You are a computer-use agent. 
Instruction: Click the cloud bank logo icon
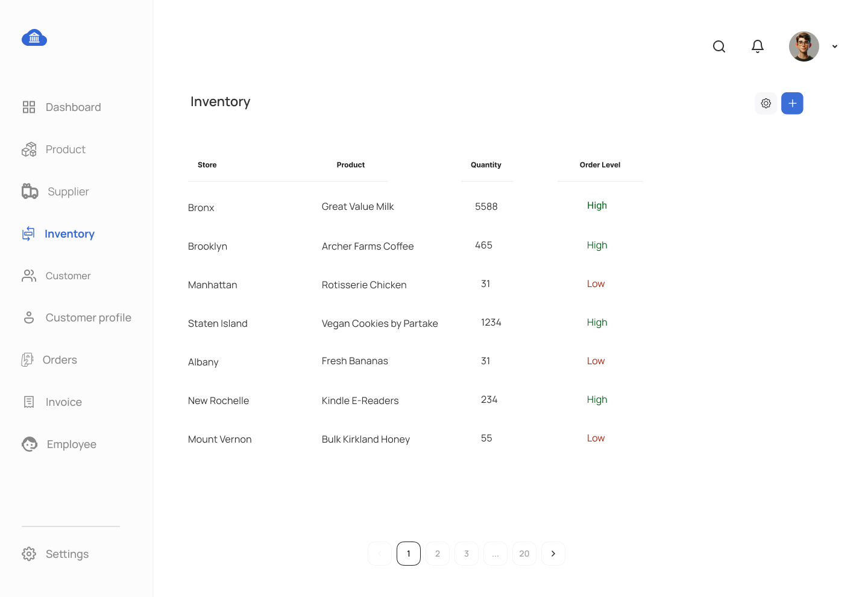coord(34,38)
